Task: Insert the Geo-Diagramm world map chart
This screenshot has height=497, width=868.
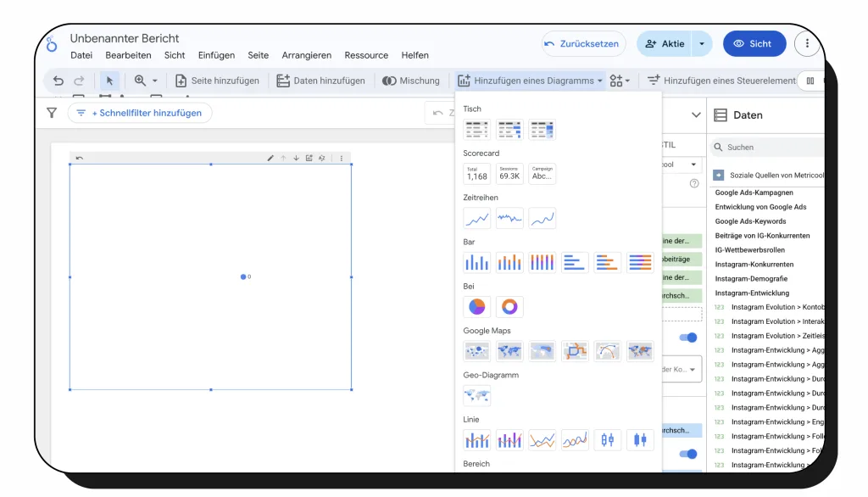Action: click(x=477, y=395)
